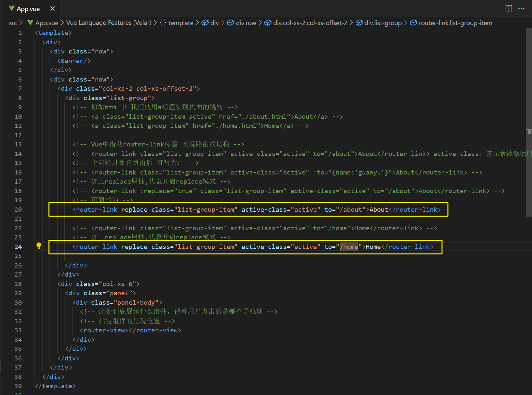Click the cube icon before div.list-group breadcrumb
This screenshot has width=532, height=395.
(x=359, y=23)
